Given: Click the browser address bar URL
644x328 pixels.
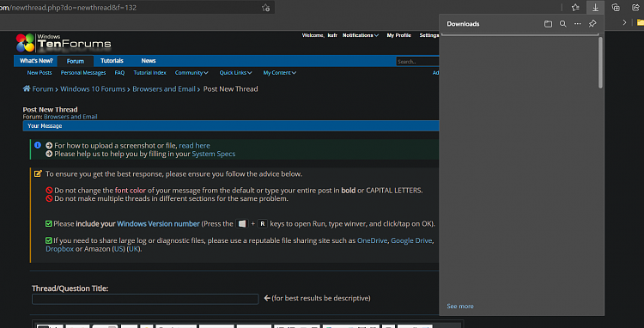Looking at the screenshot, I should pos(68,8).
